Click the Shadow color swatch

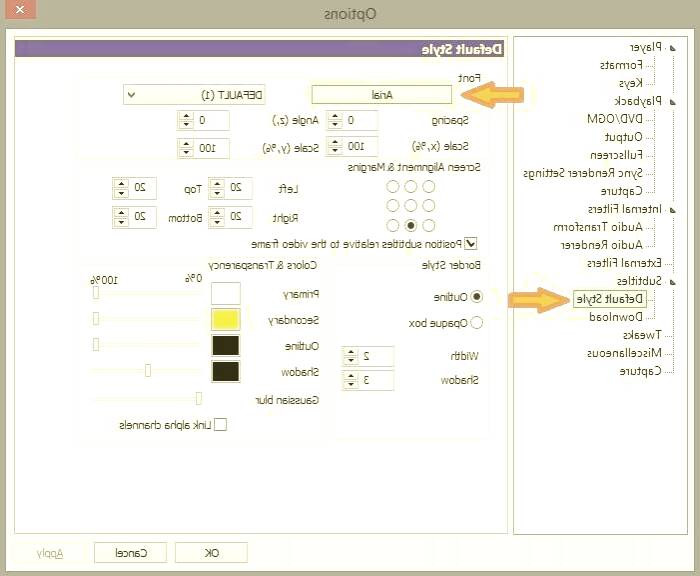coord(225,371)
